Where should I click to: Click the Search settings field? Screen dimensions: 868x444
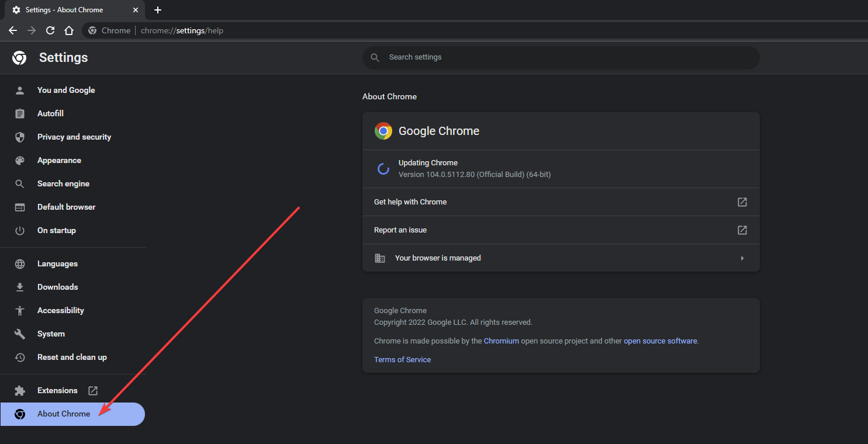(x=561, y=57)
